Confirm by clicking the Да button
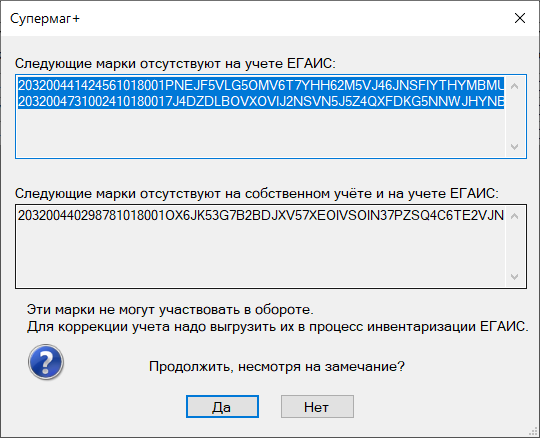The width and height of the screenshot is (540, 438). point(222,407)
